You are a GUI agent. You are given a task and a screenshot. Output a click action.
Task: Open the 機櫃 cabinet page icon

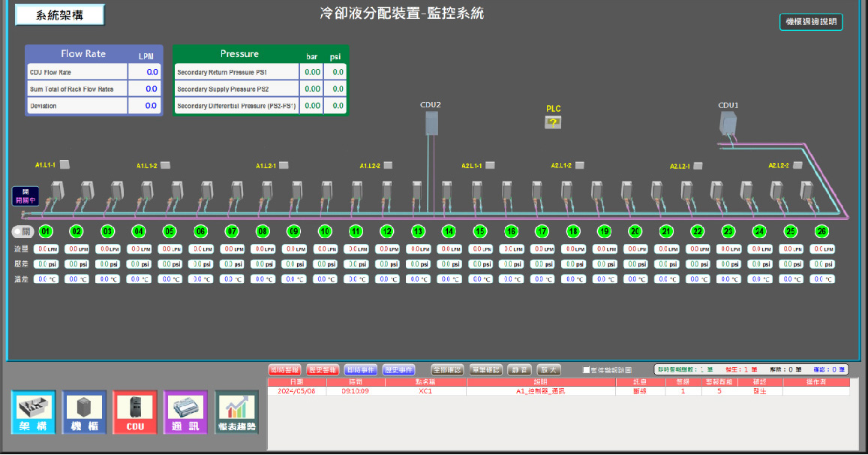click(84, 412)
